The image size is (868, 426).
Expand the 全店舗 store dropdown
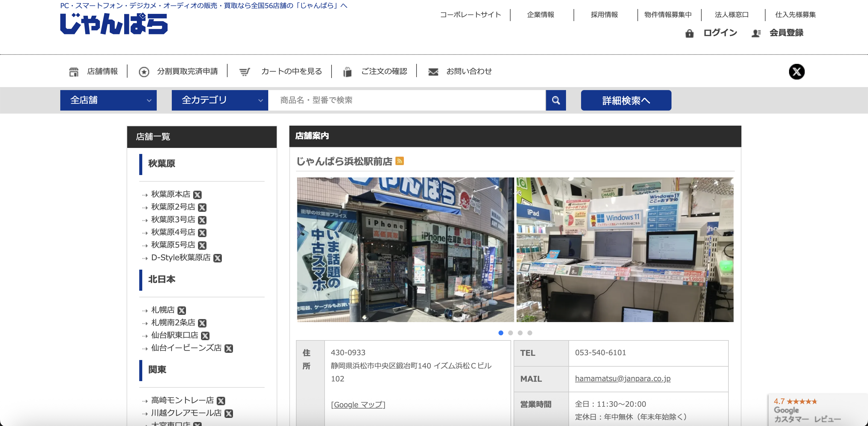tap(108, 100)
